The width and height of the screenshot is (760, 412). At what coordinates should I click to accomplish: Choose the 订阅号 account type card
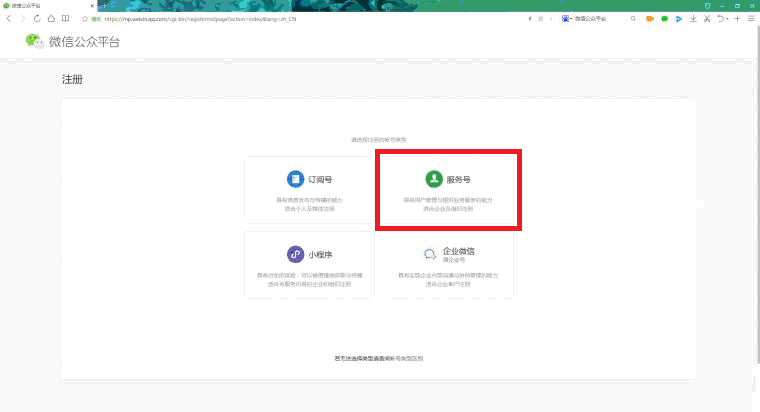click(309, 190)
